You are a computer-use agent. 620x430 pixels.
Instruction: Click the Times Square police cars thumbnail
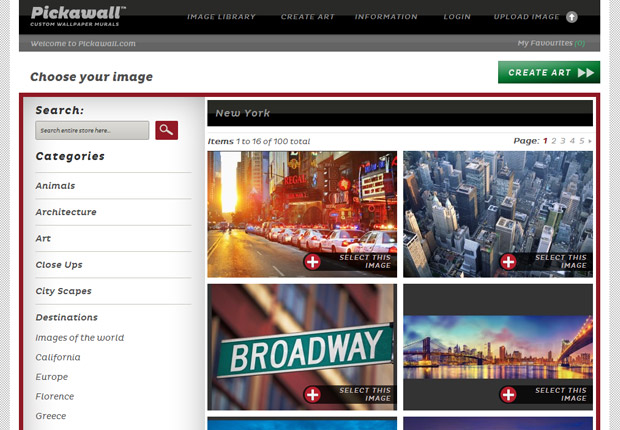[x=302, y=214]
